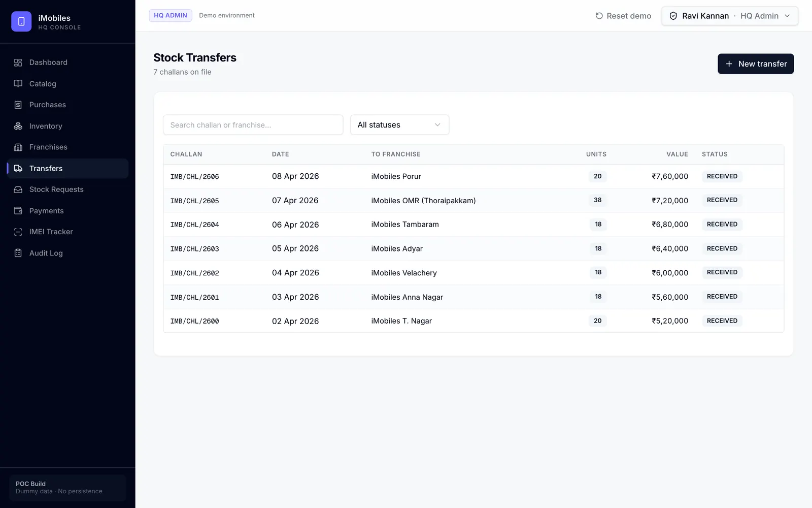Click the New transfer button
Viewport: 812px width, 508px height.
click(x=756, y=64)
